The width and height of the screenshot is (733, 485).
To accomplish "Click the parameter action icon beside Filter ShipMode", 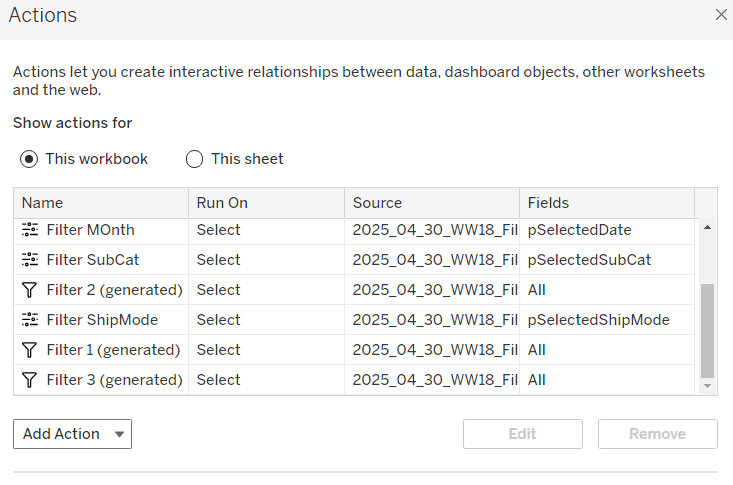I will 29,320.
